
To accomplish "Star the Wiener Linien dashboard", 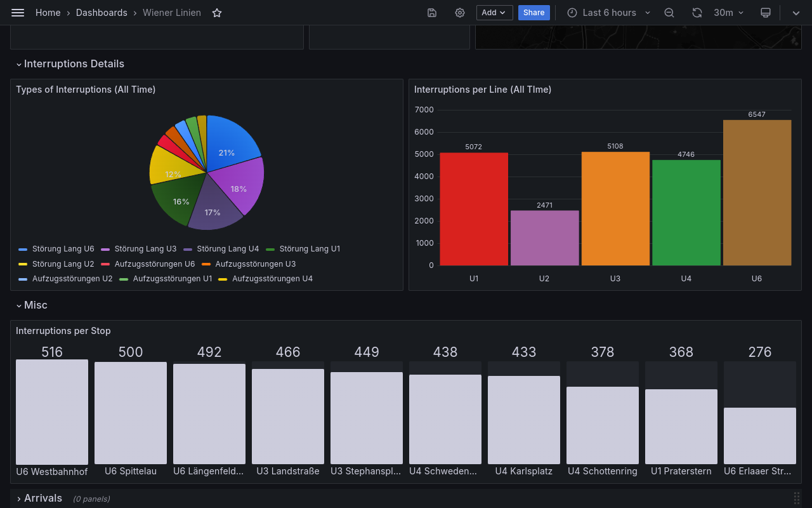I will tap(216, 12).
